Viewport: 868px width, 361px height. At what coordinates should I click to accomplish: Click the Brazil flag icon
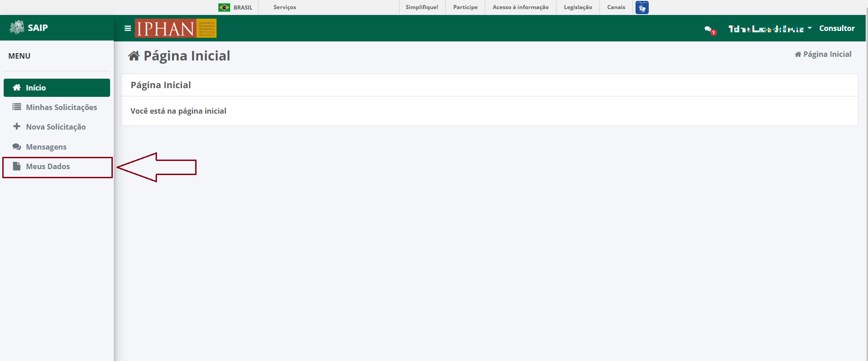[x=224, y=7]
